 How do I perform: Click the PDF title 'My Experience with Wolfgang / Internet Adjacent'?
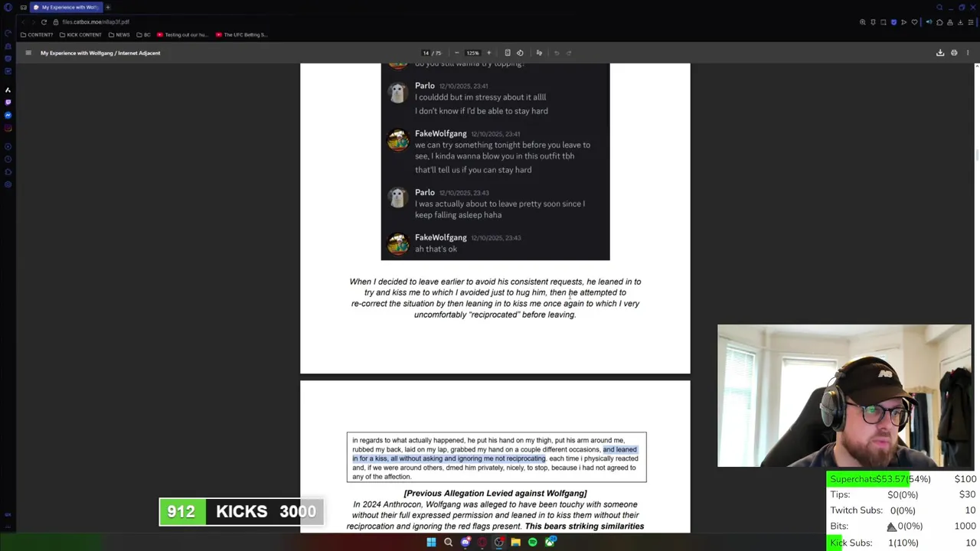point(100,53)
